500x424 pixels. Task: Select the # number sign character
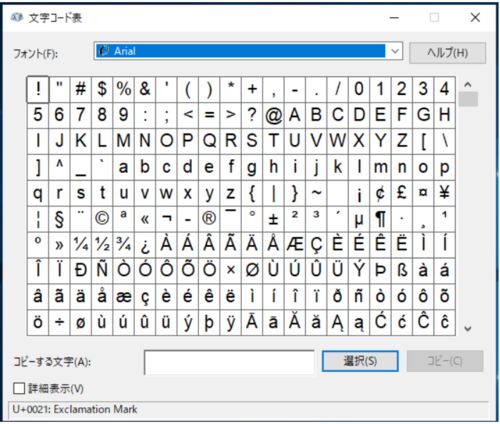click(x=81, y=89)
